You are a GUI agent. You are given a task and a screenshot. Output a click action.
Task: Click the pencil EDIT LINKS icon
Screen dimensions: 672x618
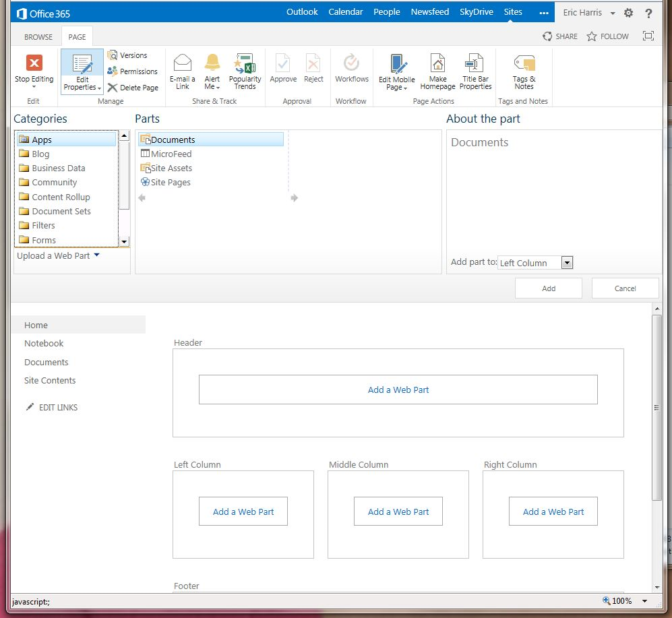pos(30,406)
